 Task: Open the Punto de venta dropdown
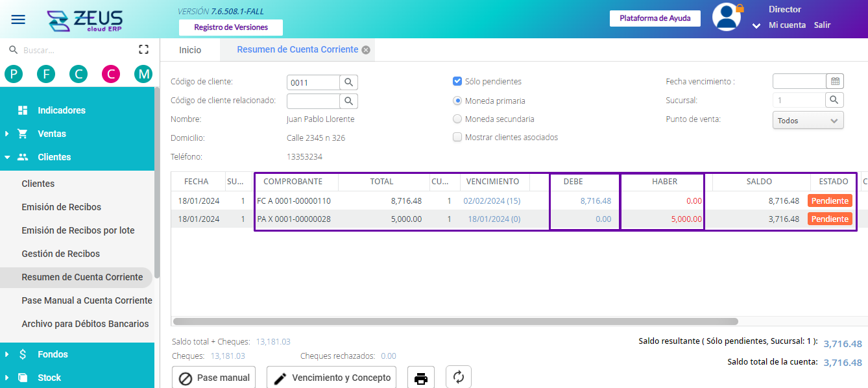[808, 121]
